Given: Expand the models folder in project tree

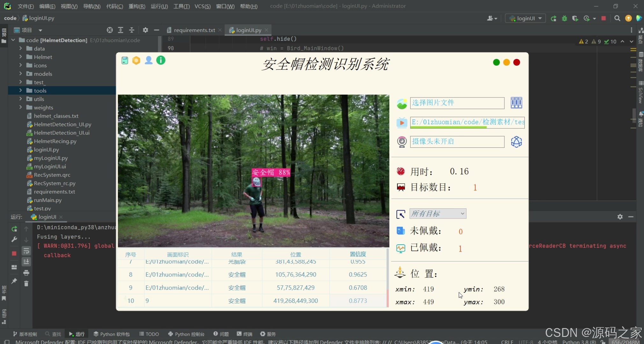Looking at the screenshot, I should click(21, 74).
